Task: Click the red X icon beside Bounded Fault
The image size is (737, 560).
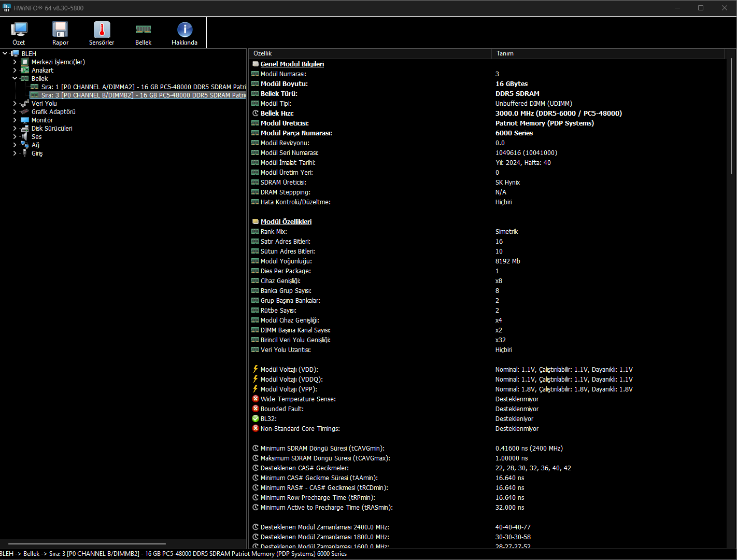Action: click(256, 409)
